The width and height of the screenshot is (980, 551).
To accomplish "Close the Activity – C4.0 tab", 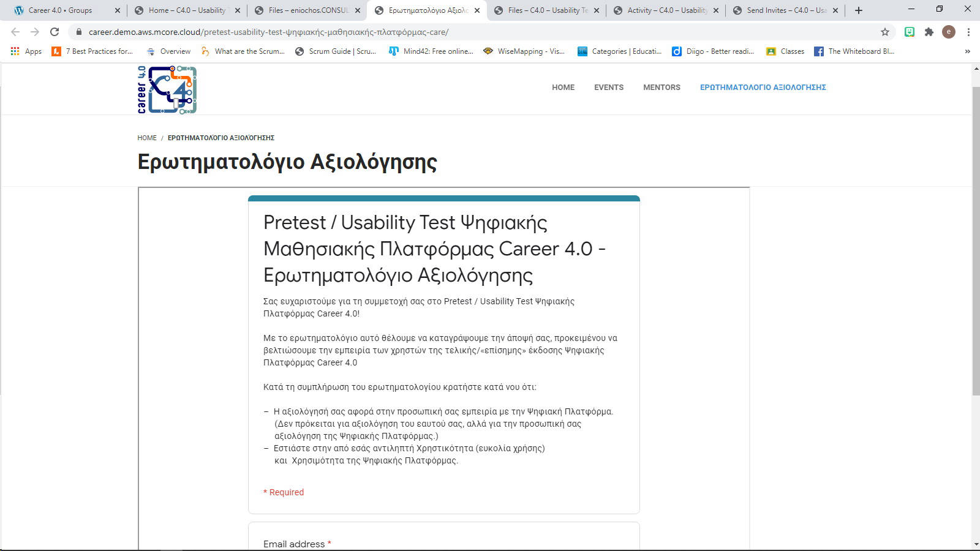I will [716, 10].
